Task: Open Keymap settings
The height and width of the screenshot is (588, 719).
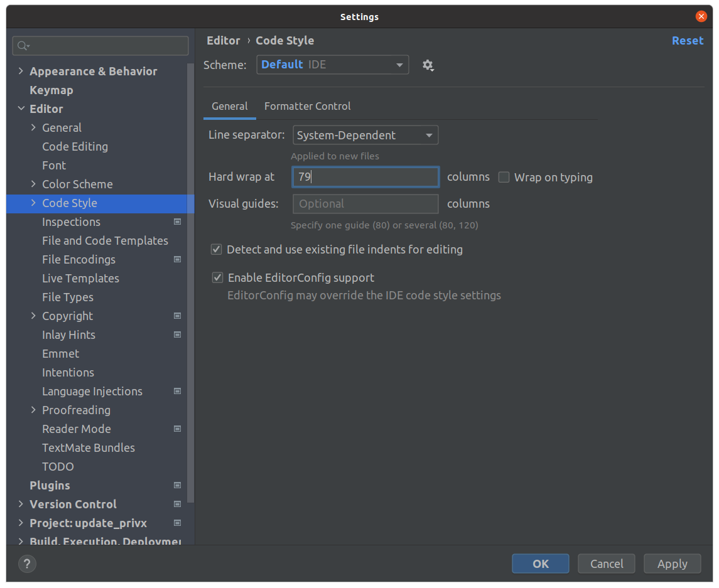Action: click(51, 90)
